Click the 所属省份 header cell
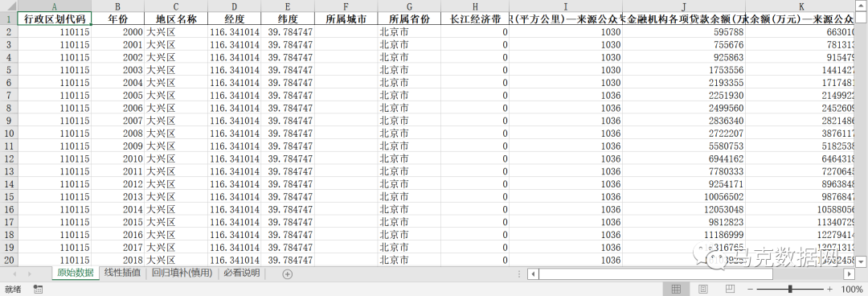The height and width of the screenshot is (296, 868). coord(409,18)
